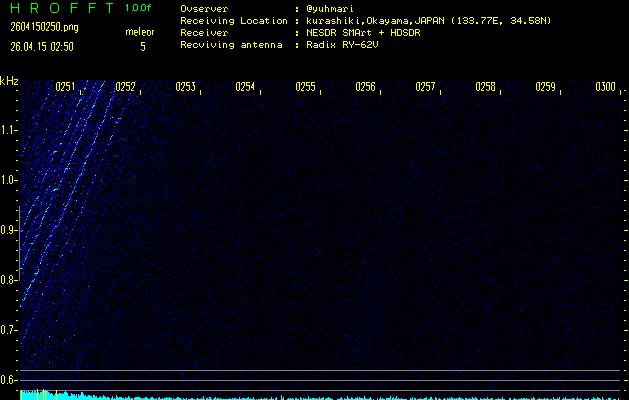
Task: Select the 0300 time marker
Action: point(606,87)
